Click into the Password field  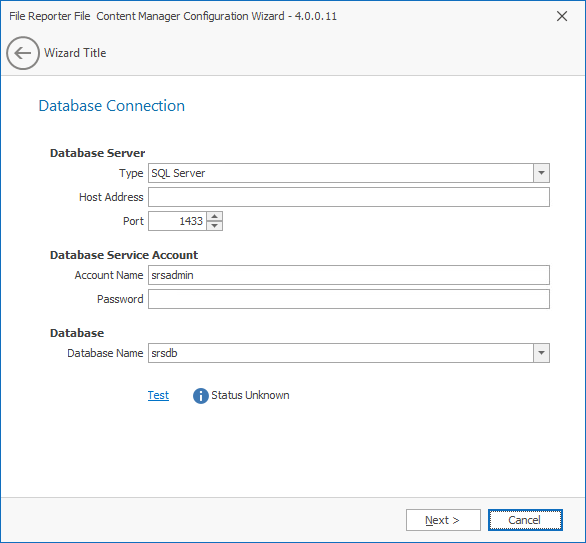[x=349, y=299]
